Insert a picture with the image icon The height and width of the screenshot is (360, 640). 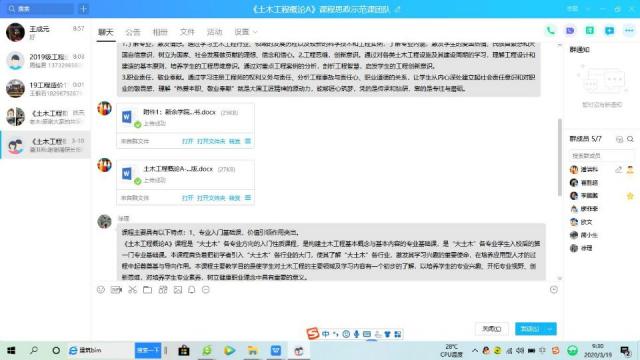click(x=178, y=290)
